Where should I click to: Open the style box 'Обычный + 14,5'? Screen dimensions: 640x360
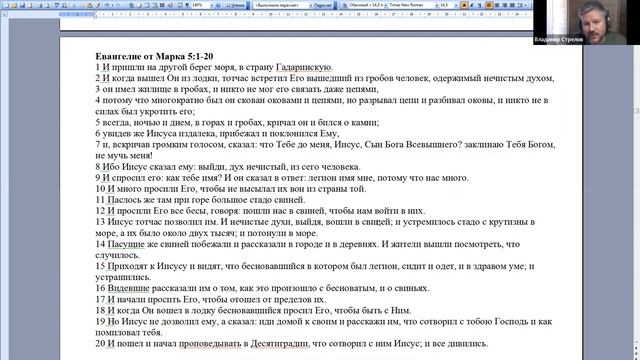[x=367, y=5]
